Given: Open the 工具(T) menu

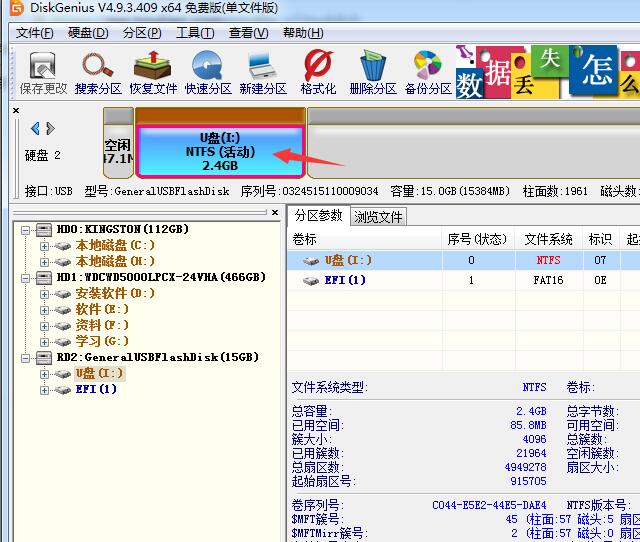Looking at the screenshot, I should 195,33.
